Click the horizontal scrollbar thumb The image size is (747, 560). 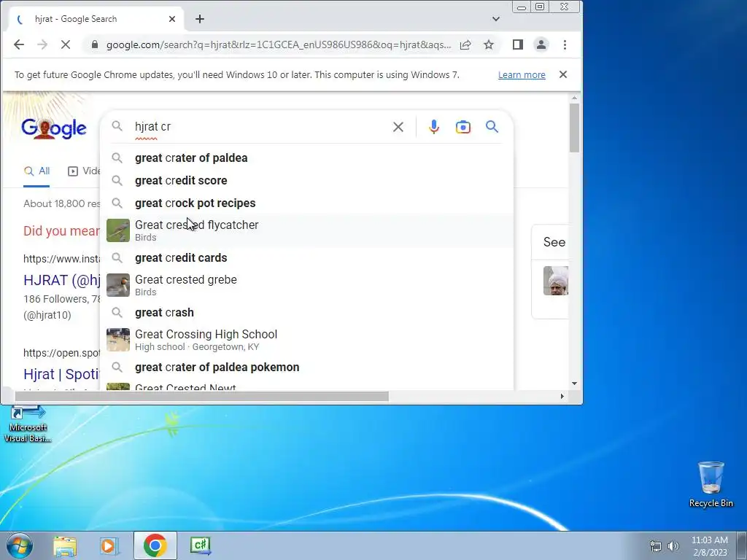click(x=202, y=396)
